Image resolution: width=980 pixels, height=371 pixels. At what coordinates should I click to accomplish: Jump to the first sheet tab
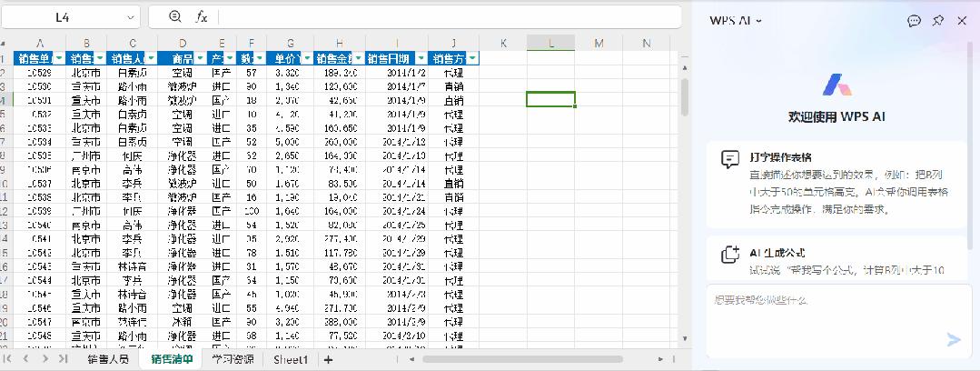tap(8, 359)
